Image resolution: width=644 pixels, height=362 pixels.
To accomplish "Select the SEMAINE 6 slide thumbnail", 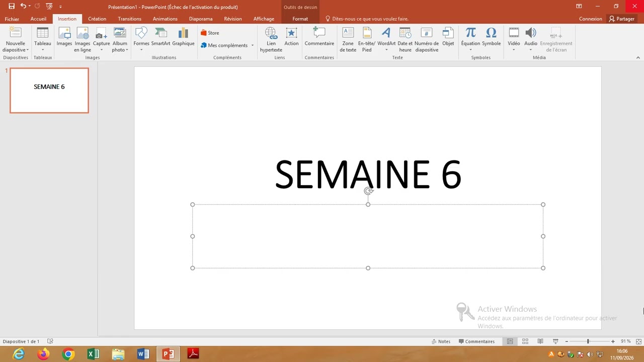I will point(49,90).
